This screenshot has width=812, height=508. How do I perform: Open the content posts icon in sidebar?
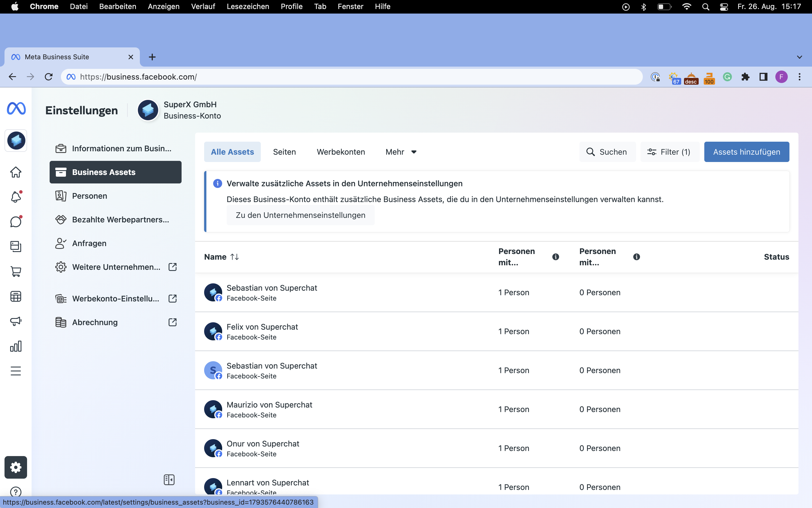coord(16,246)
